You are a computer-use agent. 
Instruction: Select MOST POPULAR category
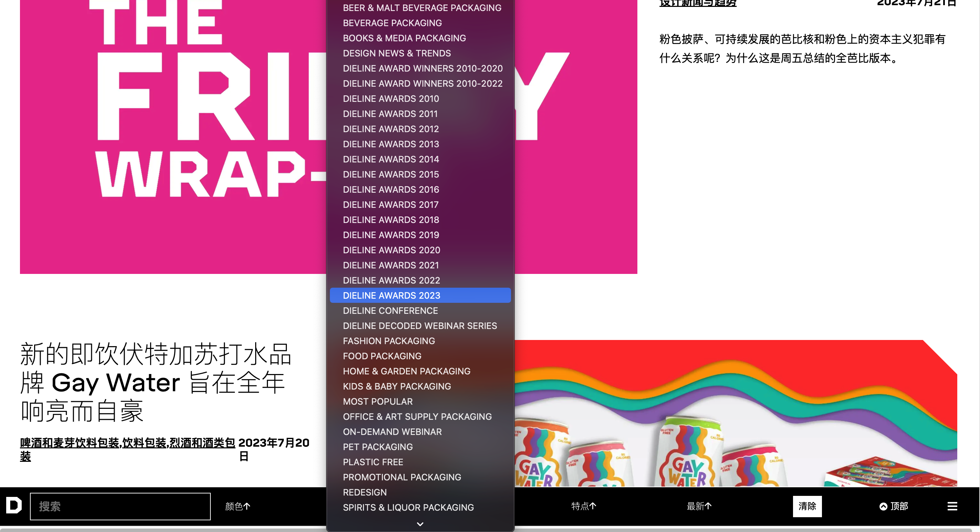tap(378, 402)
